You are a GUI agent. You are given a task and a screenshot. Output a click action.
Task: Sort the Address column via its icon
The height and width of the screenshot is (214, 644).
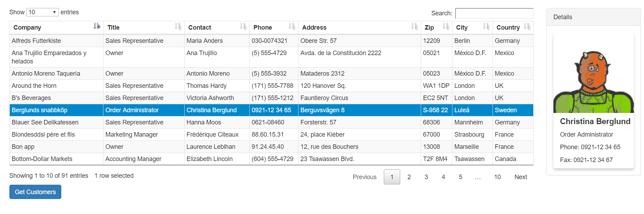pos(414,26)
